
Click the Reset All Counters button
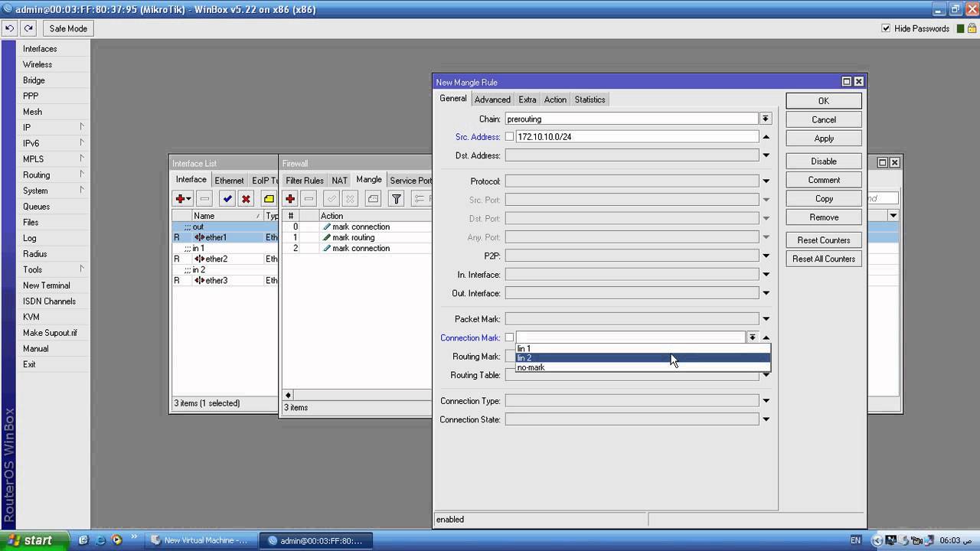(824, 259)
